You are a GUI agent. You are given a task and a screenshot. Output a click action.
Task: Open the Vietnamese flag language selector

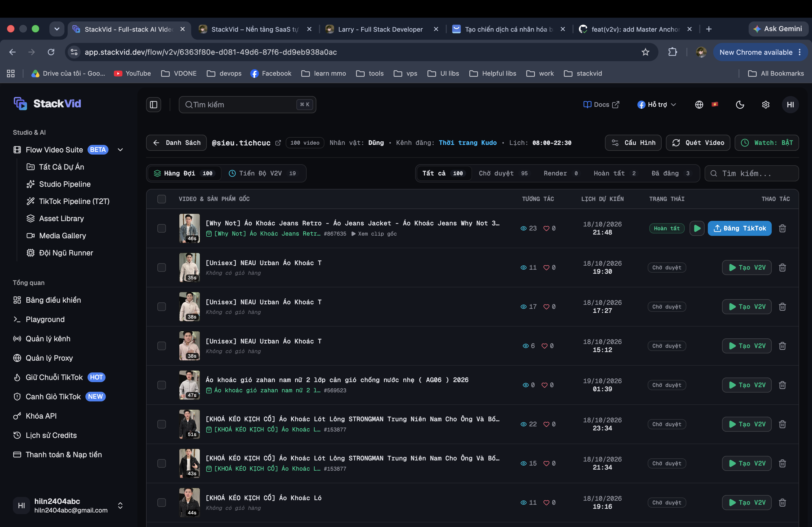(715, 104)
